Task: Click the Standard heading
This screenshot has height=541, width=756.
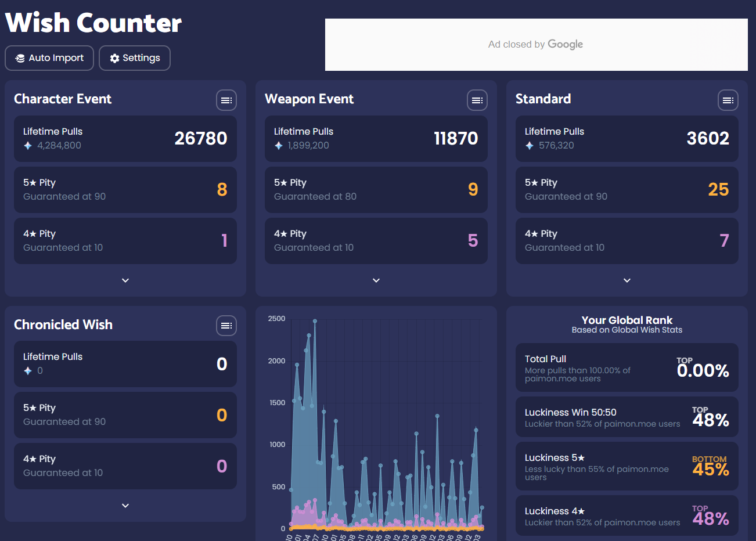Action: pos(543,99)
